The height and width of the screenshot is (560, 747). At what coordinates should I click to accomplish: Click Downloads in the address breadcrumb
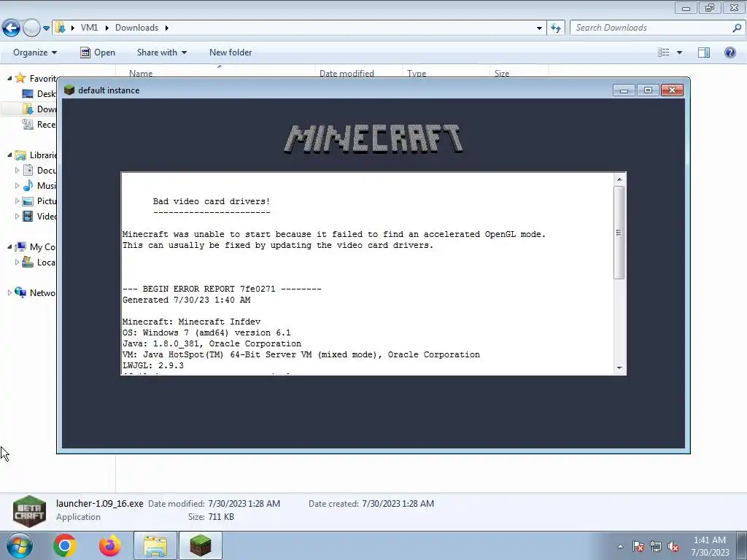point(136,28)
